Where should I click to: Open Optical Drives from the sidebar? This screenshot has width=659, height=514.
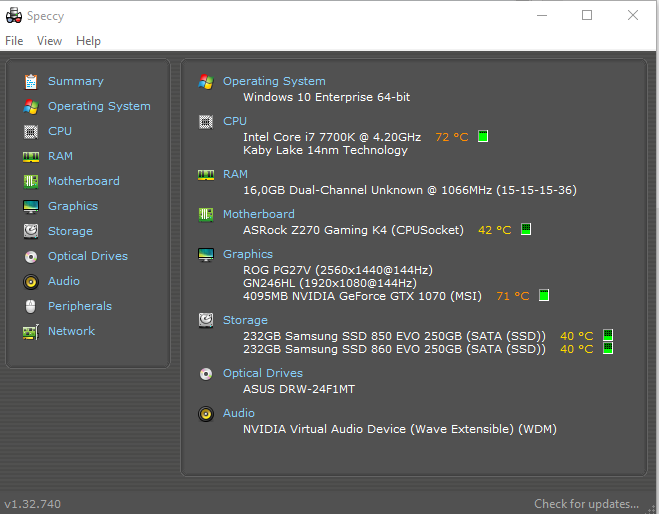pyautogui.click(x=88, y=256)
